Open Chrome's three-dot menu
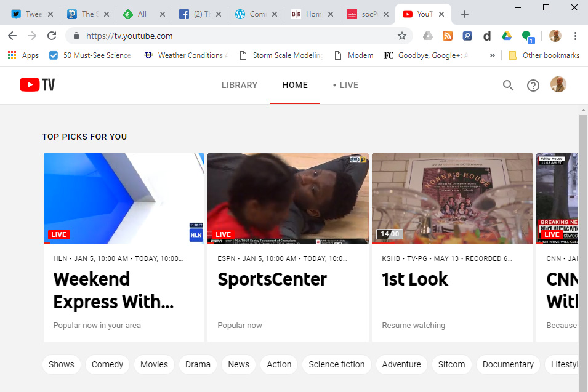 click(575, 36)
